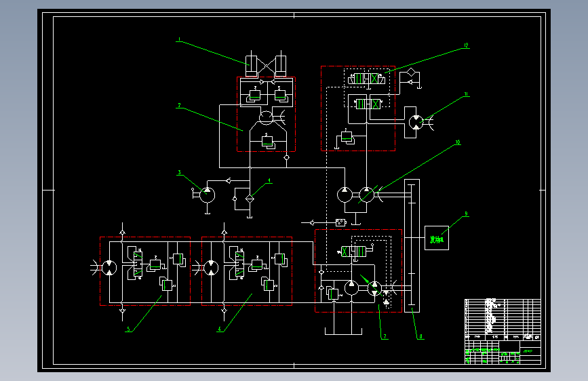Click the oil tank symbol below block 7
Viewport: 588px width, 381px height.
pyautogui.click(x=343, y=330)
